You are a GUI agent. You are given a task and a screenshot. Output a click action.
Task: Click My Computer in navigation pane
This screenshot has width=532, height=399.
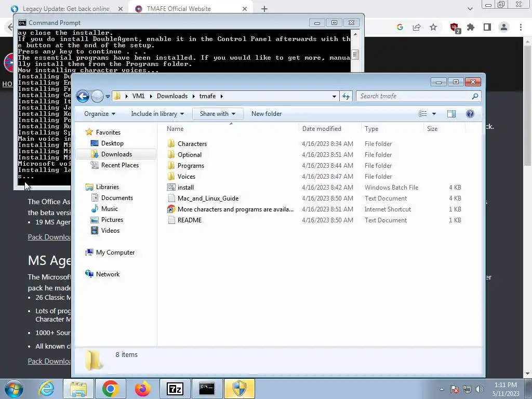tap(115, 252)
